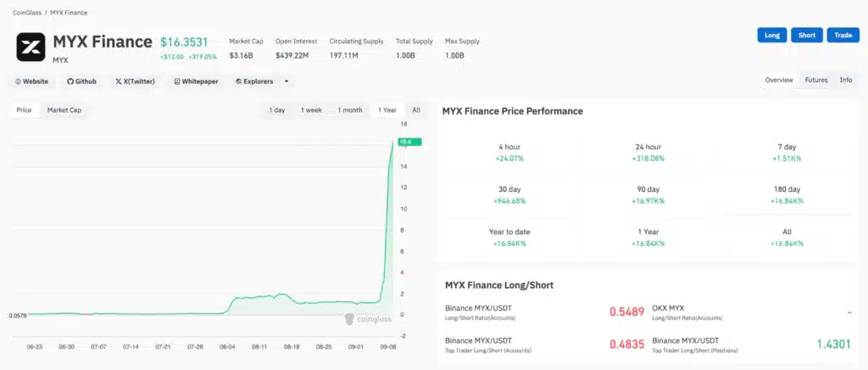Open the Github link
868x370 pixels.
pyautogui.click(x=82, y=81)
